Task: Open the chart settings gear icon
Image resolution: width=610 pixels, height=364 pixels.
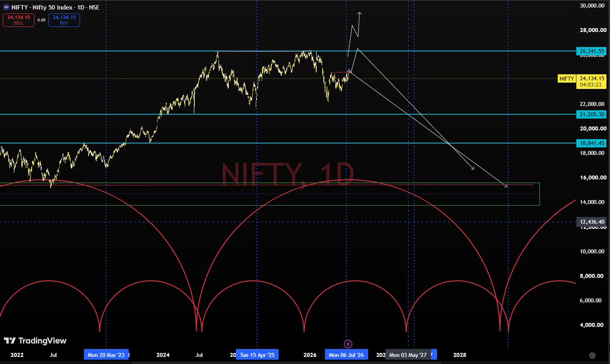Action: [592, 355]
